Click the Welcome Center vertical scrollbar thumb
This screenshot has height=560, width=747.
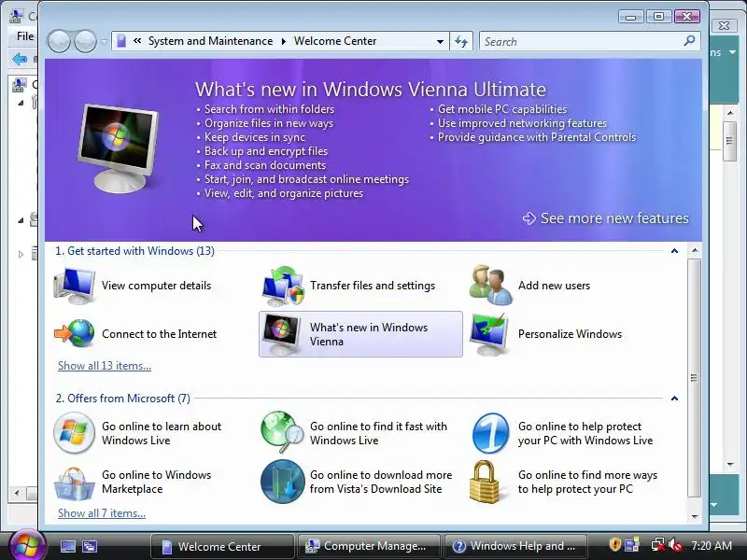pyautogui.click(x=694, y=378)
